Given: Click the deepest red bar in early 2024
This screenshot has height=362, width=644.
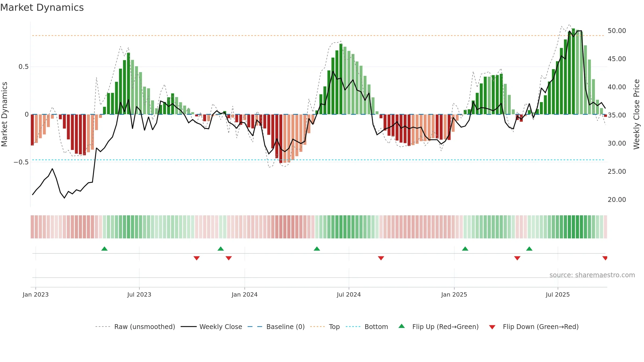Looking at the screenshot, I should (x=281, y=139).
